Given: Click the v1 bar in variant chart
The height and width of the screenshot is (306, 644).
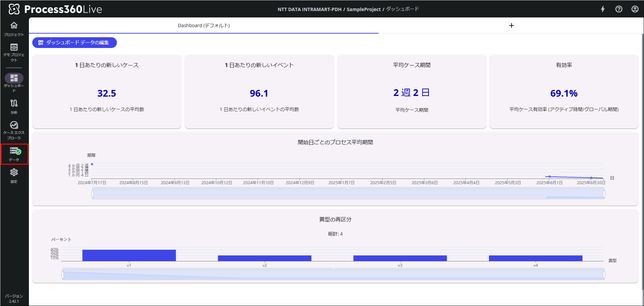Looking at the screenshot, I should coord(129,255).
